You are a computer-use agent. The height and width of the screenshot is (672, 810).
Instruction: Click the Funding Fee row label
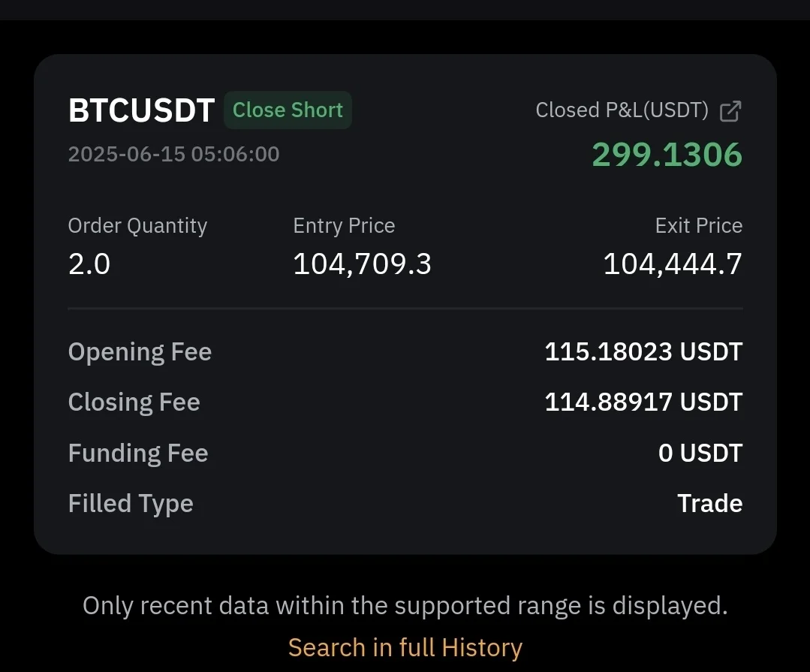138,454
